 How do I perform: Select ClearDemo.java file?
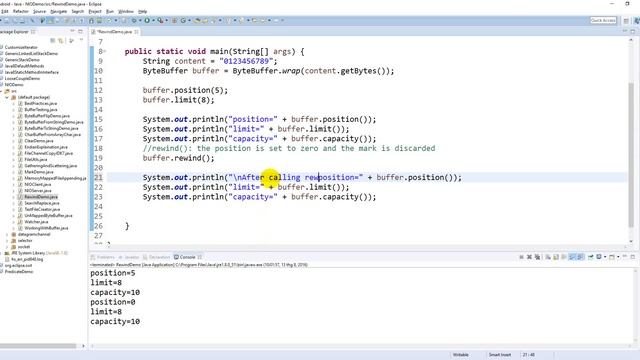click(x=38, y=141)
